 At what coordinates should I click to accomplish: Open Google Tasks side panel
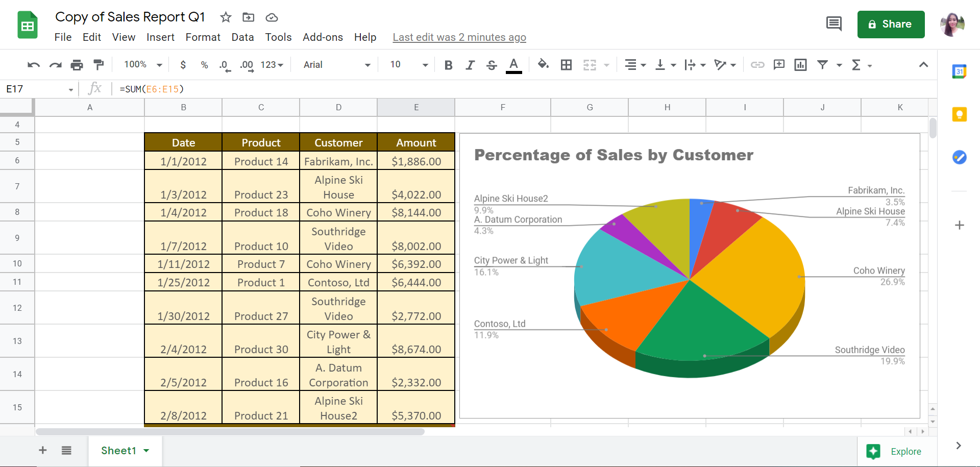point(960,157)
